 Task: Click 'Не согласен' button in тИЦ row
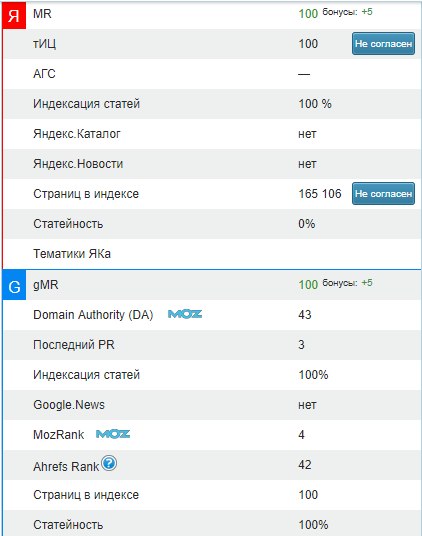(x=383, y=44)
